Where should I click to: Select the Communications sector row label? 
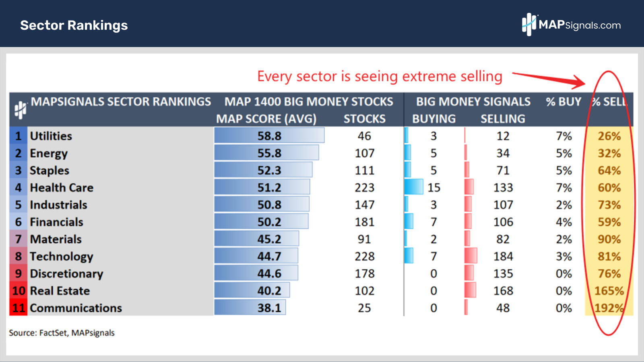tap(76, 308)
